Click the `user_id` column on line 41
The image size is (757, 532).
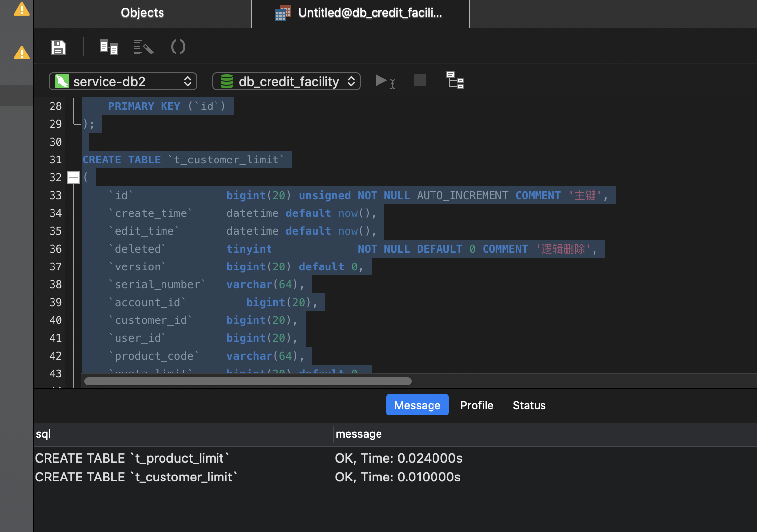[x=137, y=338]
